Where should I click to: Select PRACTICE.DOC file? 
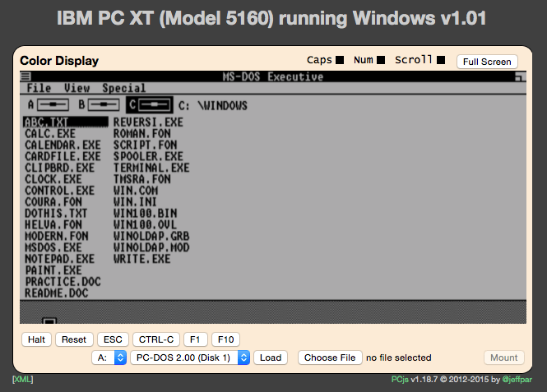coord(63,282)
